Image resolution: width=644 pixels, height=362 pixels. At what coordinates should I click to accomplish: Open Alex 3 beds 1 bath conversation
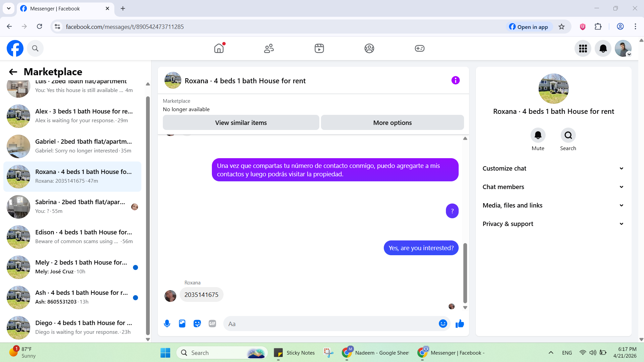pos(72,116)
